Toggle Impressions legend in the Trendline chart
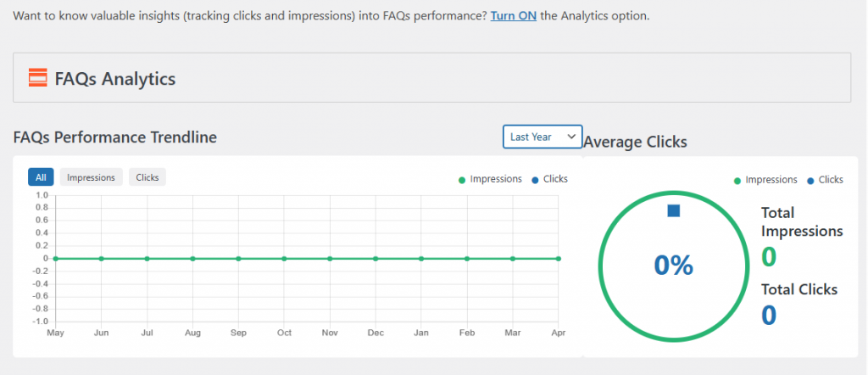868x375 pixels. (490, 179)
